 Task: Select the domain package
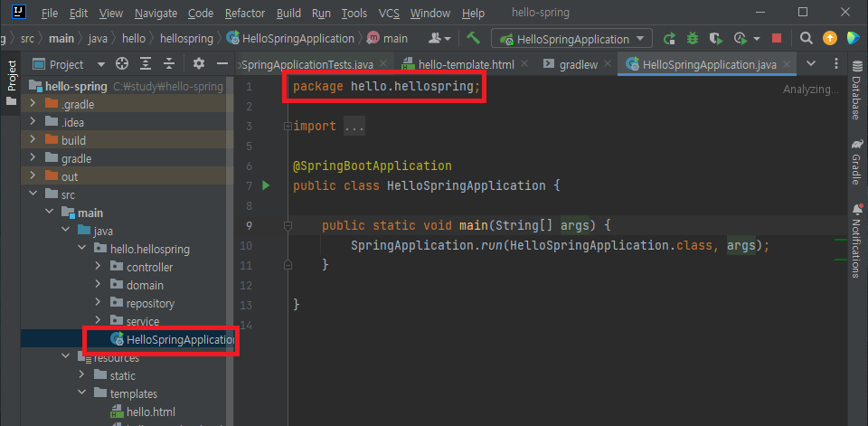point(137,285)
